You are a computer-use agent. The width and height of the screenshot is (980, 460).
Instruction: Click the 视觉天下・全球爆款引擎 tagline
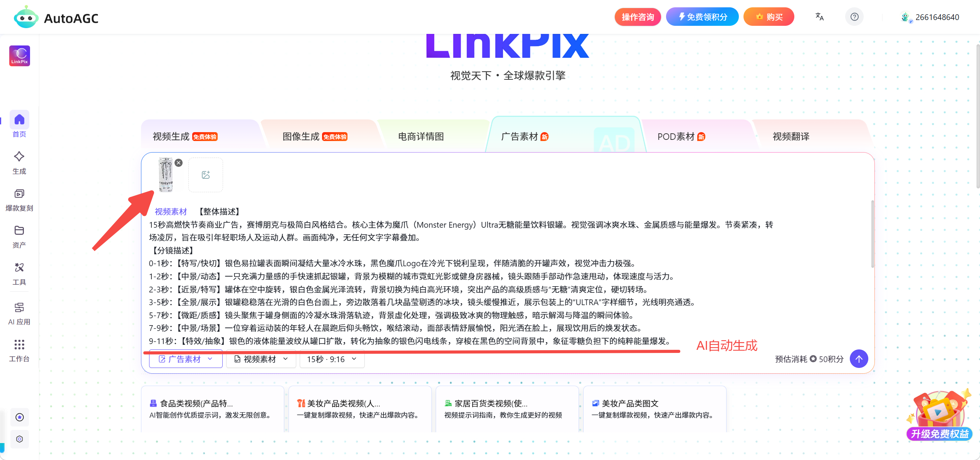coord(508,76)
